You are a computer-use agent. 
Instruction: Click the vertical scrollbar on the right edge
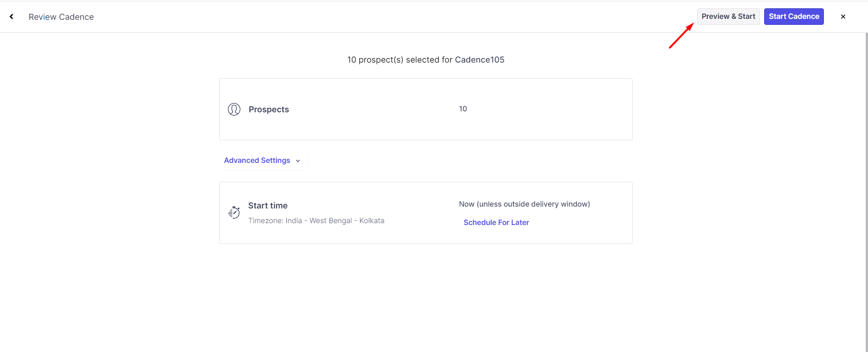pos(866,184)
